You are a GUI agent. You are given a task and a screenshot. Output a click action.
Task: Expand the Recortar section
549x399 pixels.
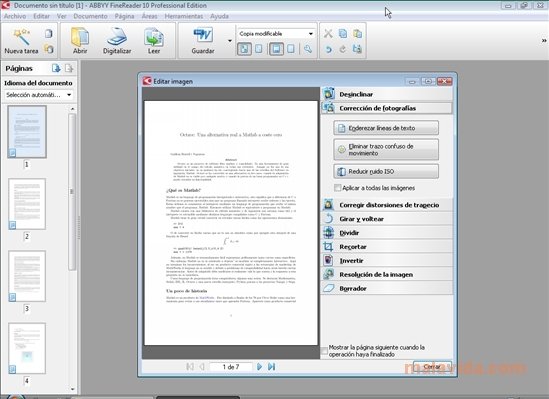click(387, 247)
